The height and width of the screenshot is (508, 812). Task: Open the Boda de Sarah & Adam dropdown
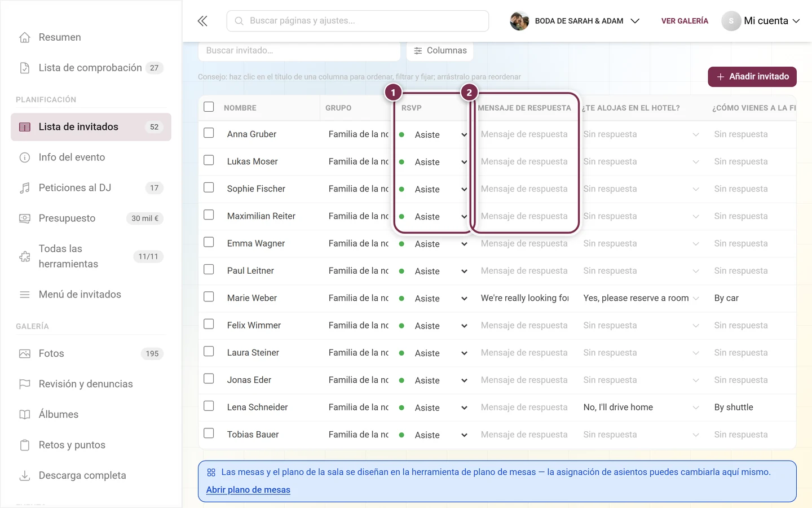click(575, 21)
